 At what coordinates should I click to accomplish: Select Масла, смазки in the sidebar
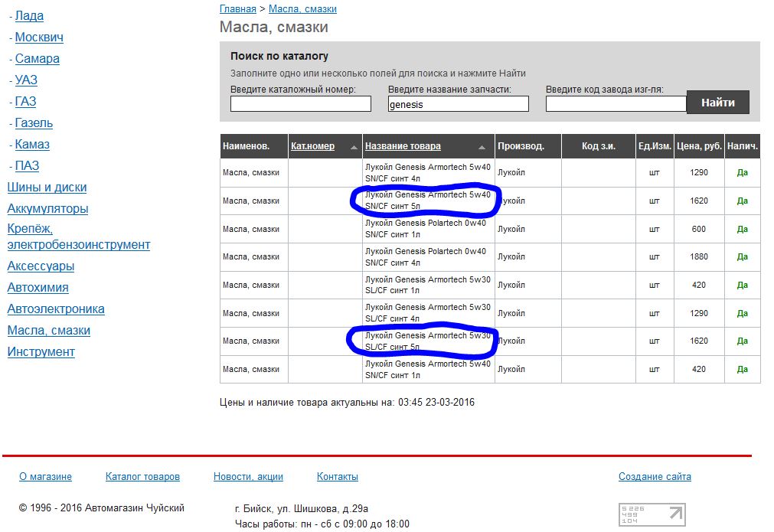pyautogui.click(x=49, y=330)
